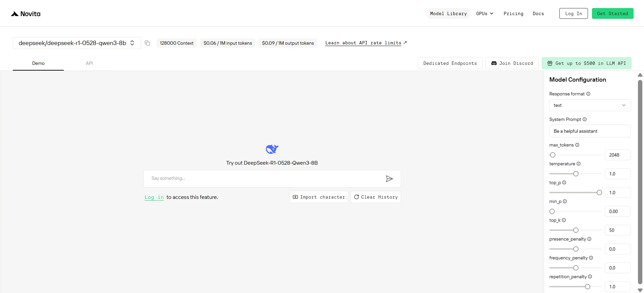Viewport: 644px width, 293px height.
Task: Open the model selector deepseek-r1-0528-qwen3-8b
Action: [77, 43]
